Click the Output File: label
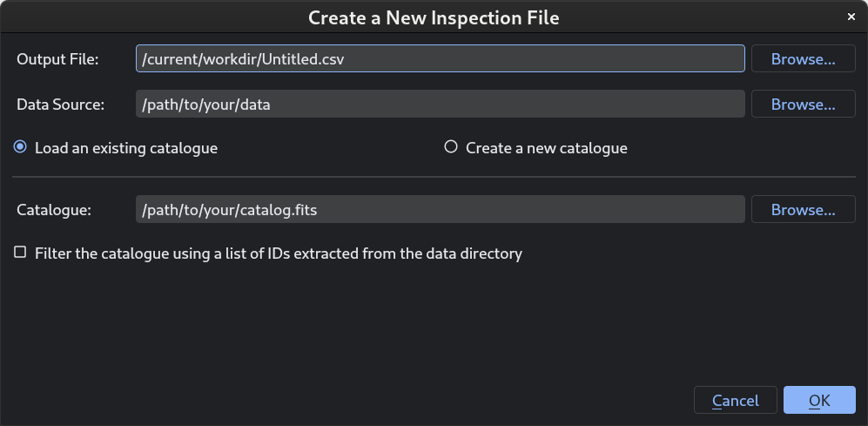This screenshot has width=868, height=426. click(57, 59)
